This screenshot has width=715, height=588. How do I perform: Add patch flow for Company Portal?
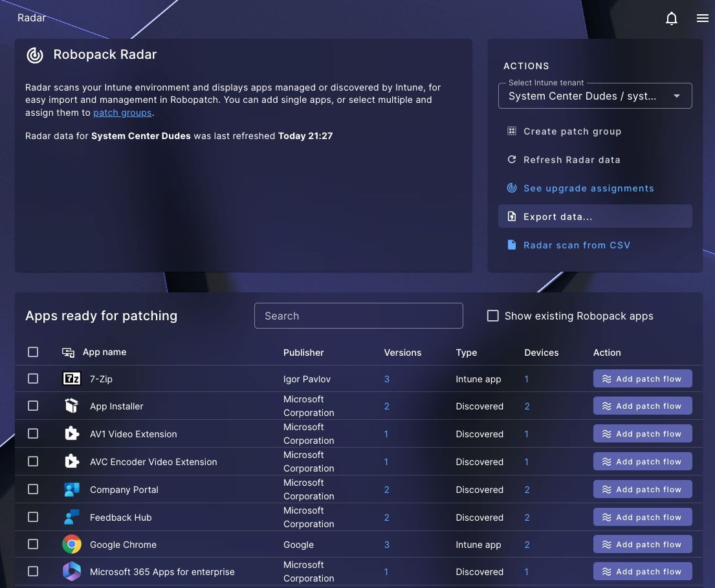pyautogui.click(x=642, y=489)
